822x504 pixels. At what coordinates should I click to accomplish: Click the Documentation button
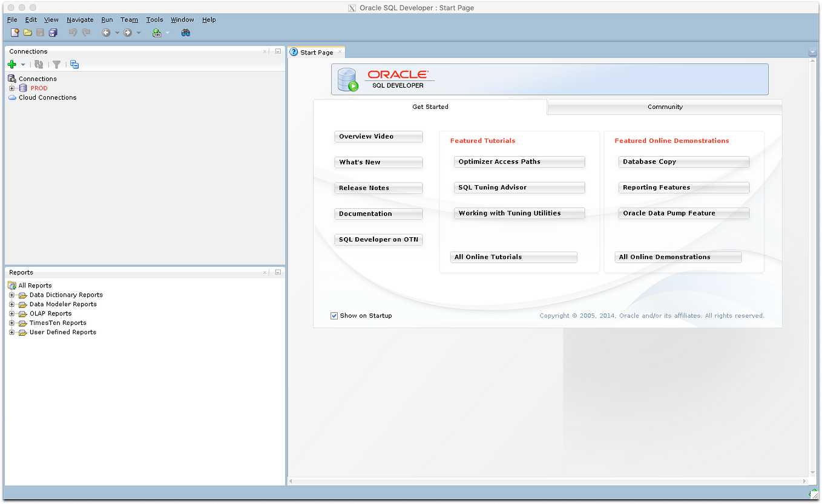point(378,214)
